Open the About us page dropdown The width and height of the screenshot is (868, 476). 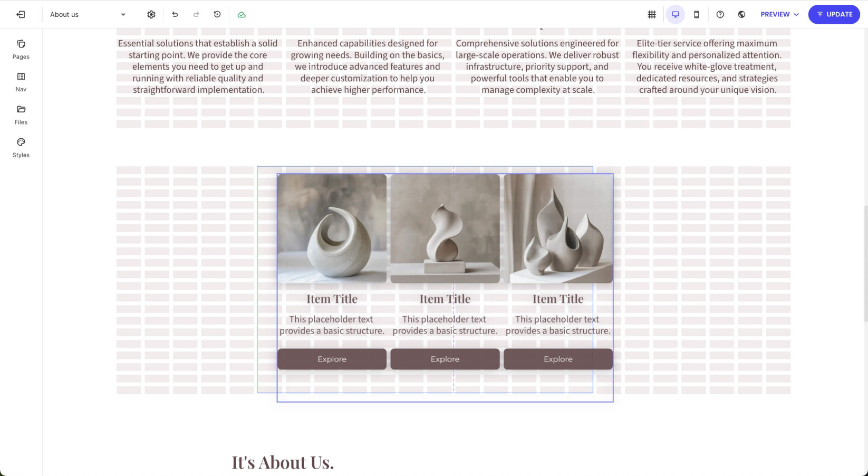click(x=88, y=14)
